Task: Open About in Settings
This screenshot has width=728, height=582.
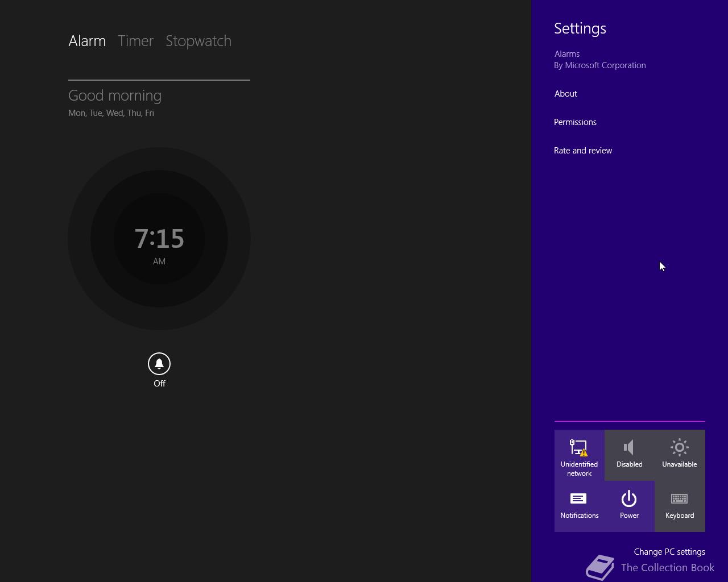Action: pos(565,94)
